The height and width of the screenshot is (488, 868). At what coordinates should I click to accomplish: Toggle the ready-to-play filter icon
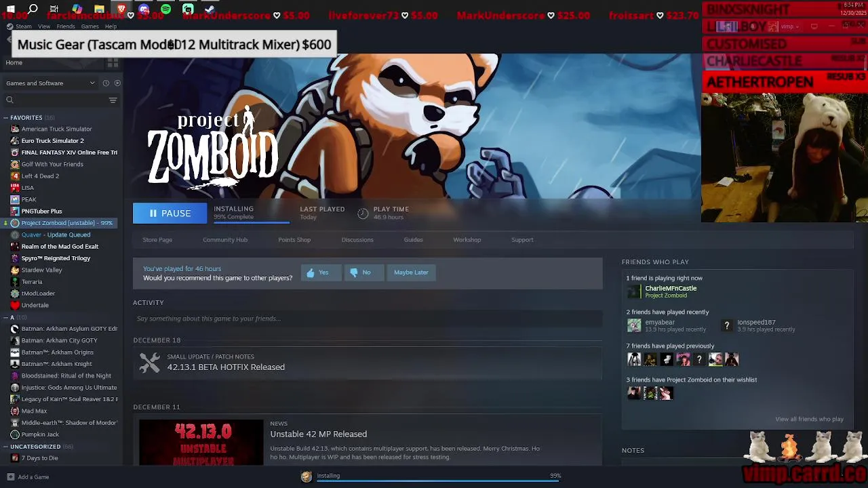pyautogui.click(x=117, y=83)
